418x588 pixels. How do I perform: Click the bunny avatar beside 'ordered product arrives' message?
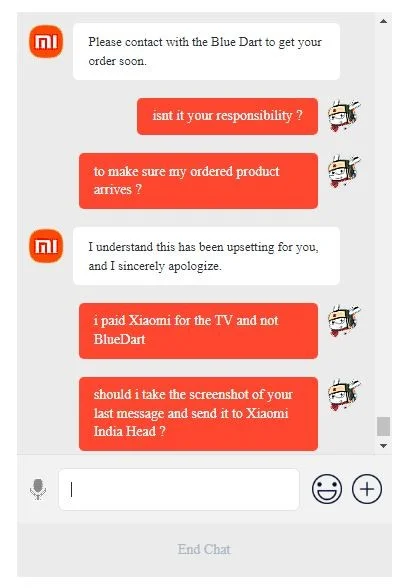(344, 172)
